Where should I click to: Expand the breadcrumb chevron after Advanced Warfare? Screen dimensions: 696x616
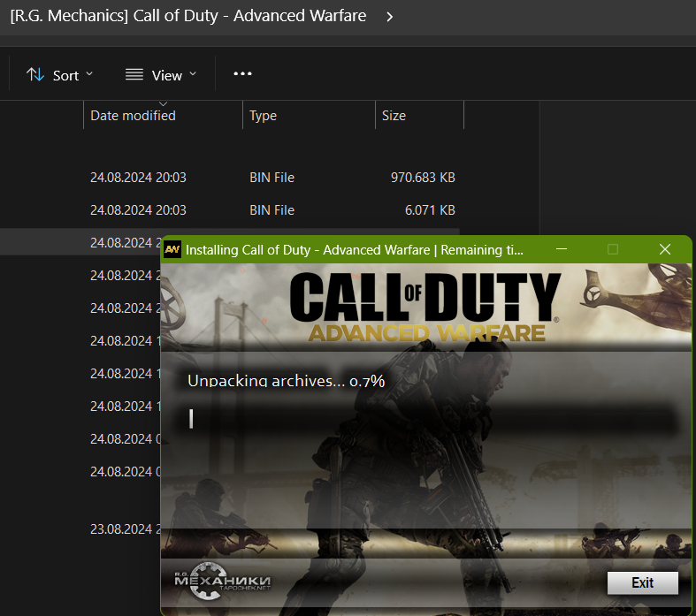tap(389, 17)
